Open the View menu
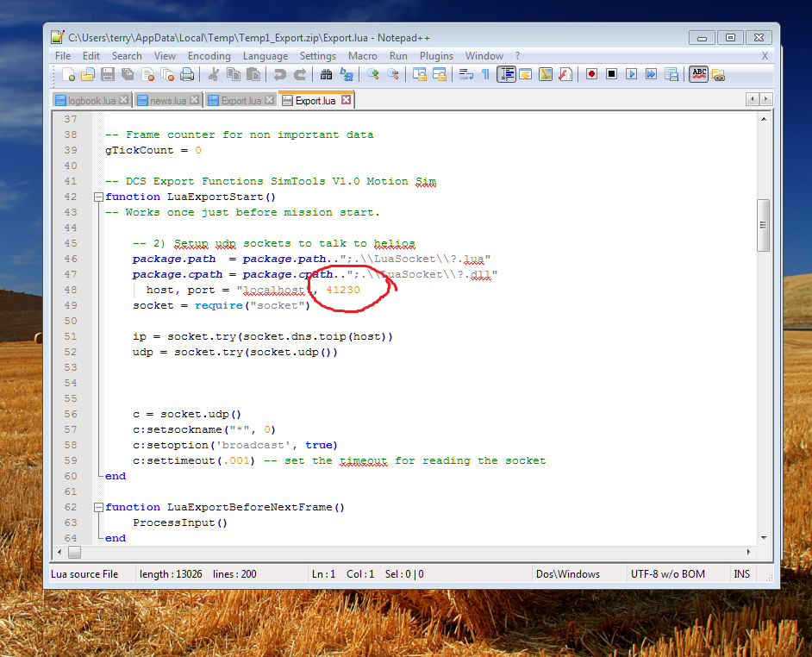 point(165,56)
